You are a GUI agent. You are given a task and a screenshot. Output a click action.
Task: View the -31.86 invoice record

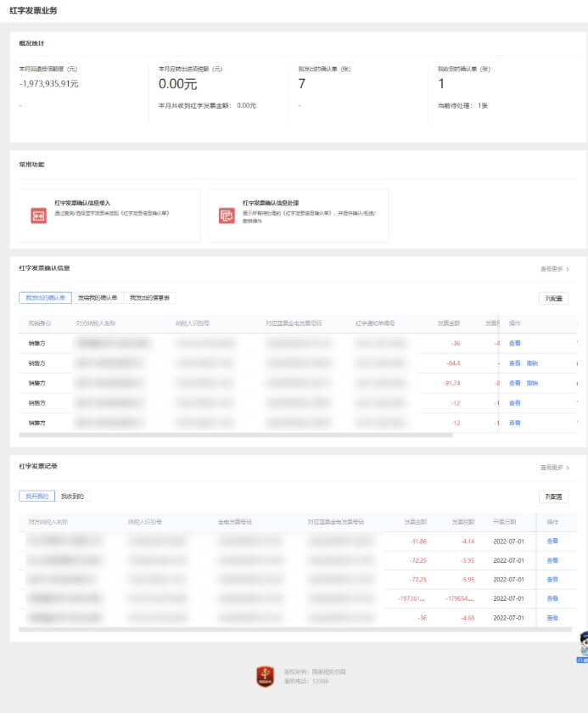coord(552,541)
